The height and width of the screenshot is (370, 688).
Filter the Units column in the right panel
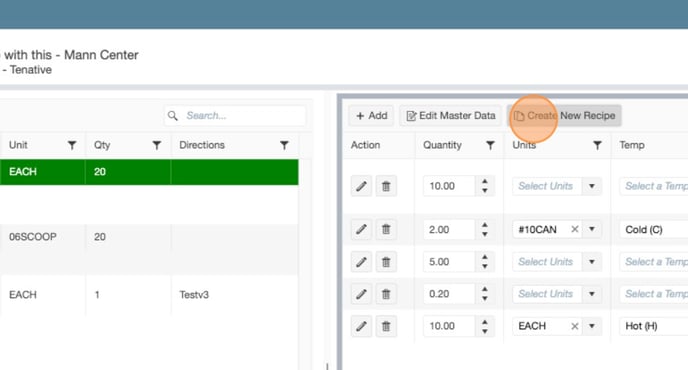click(x=597, y=145)
